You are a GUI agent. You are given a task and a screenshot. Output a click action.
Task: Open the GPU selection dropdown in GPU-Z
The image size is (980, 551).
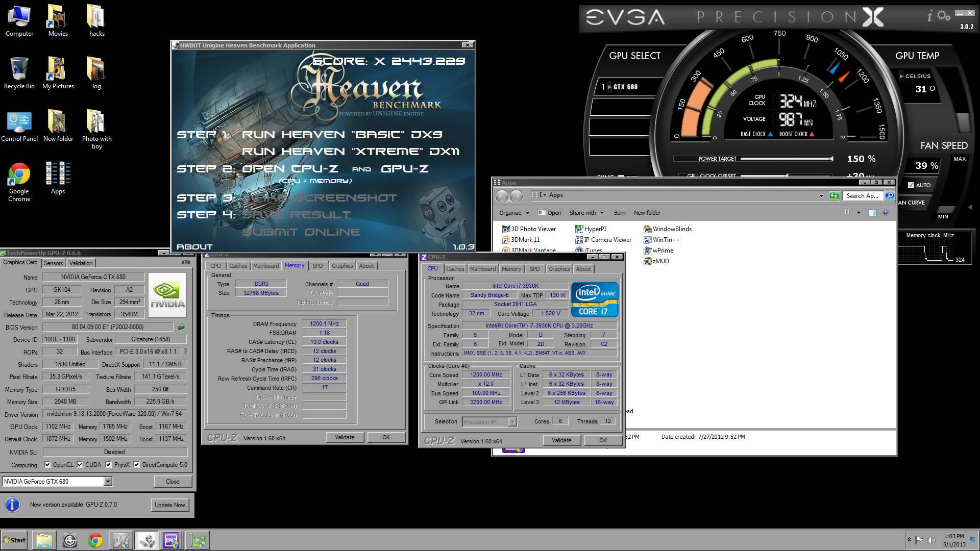click(x=108, y=482)
